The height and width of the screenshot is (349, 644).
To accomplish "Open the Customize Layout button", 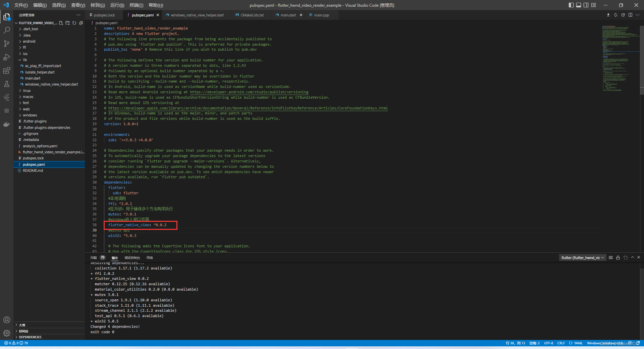I will click(594, 5).
